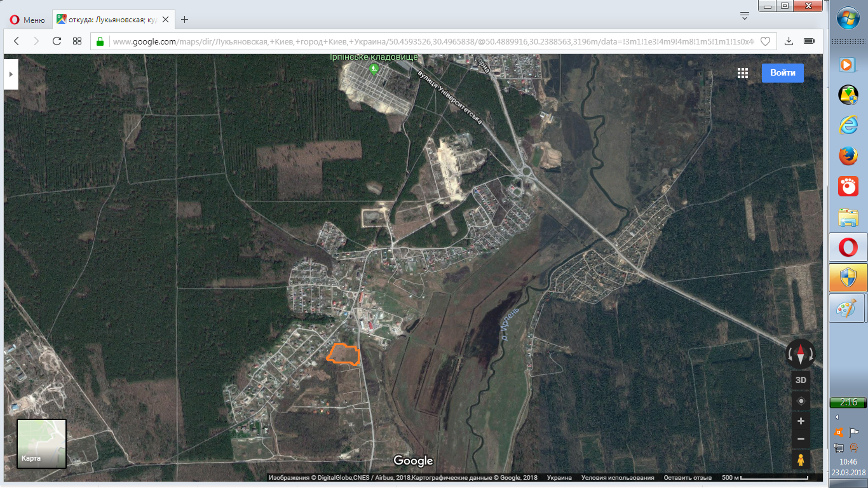
Task: Add page to bookmarks with heart icon
Action: (x=766, y=41)
